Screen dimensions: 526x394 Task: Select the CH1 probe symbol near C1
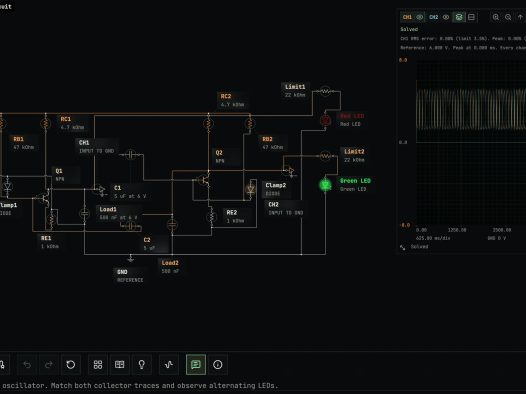101,190
